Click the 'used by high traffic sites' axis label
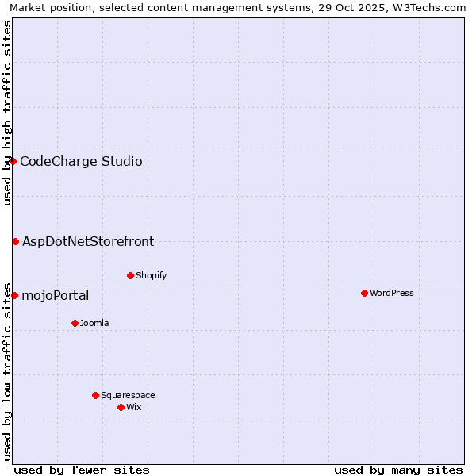 click(8, 113)
